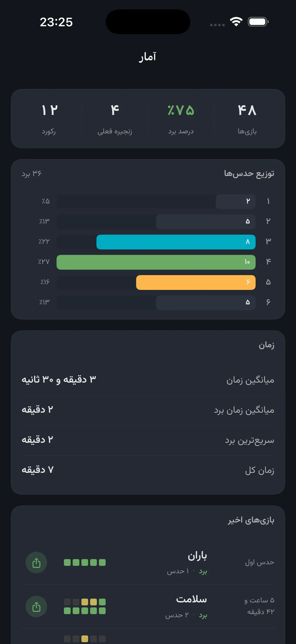This screenshot has width=296, height=644.
Task: Select the green bar for 4 guesses
Action: click(156, 262)
